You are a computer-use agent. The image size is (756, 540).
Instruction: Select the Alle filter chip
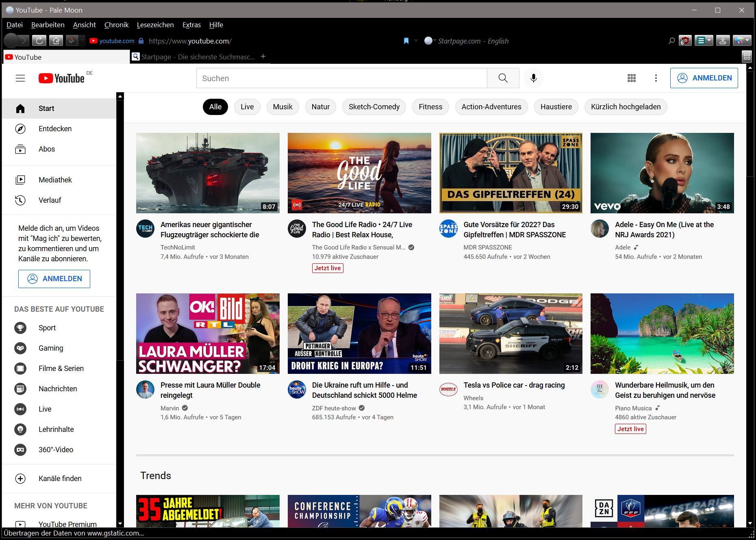coord(215,107)
